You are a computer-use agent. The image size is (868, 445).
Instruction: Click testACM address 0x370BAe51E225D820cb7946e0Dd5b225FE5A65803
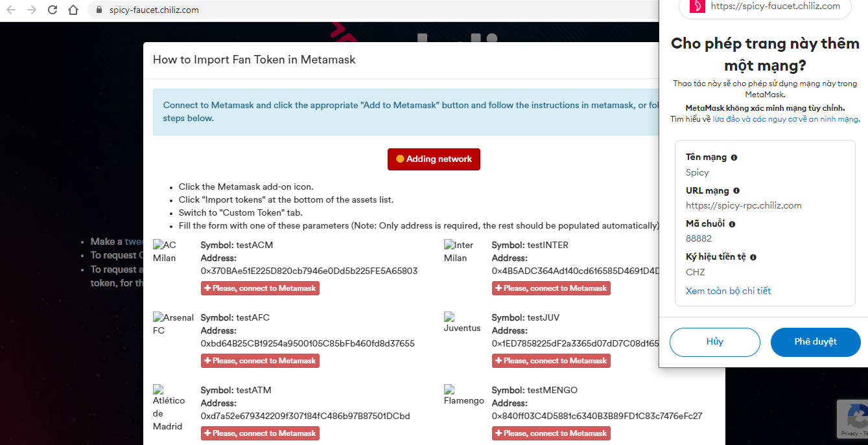click(x=309, y=271)
